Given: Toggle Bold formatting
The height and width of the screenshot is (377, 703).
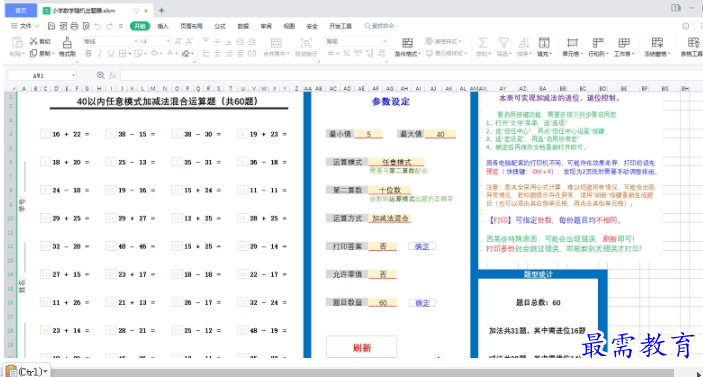Looking at the screenshot, I should [x=88, y=53].
